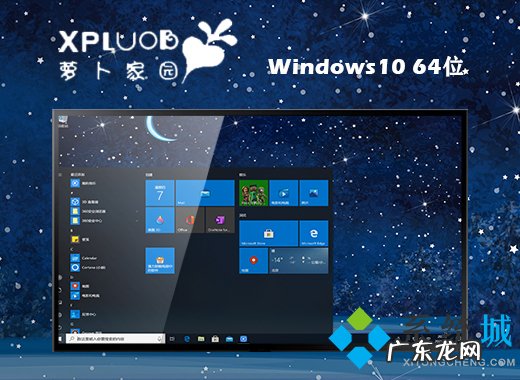Viewport: 520px width, 380px height.
Task: Open user account icon in Start rail
Action: [60, 277]
